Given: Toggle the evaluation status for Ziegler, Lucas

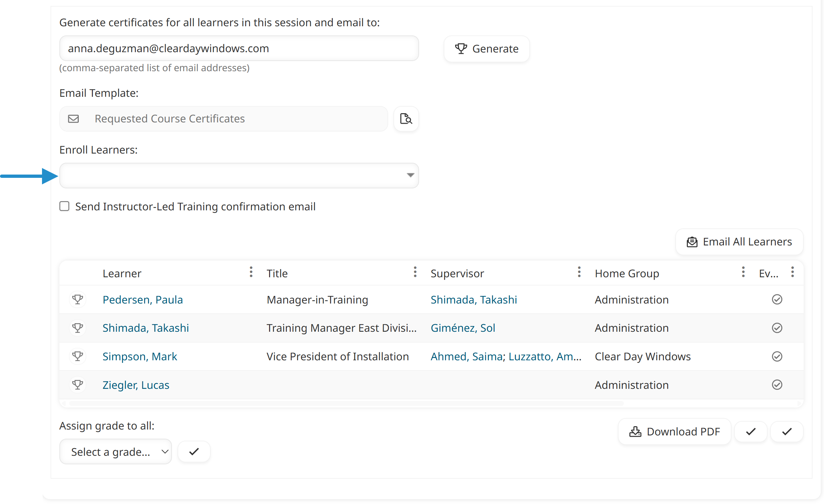Looking at the screenshot, I should click(777, 385).
